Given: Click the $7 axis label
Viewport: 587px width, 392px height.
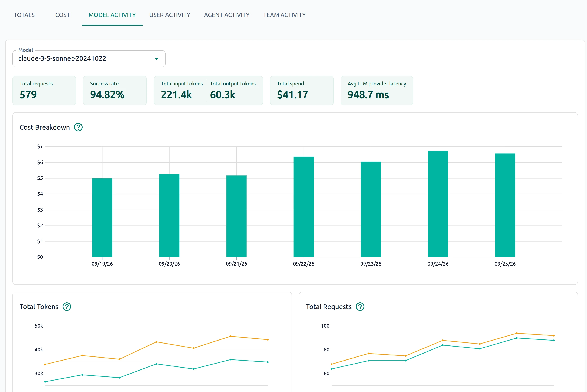Looking at the screenshot, I should coord(40,146).
